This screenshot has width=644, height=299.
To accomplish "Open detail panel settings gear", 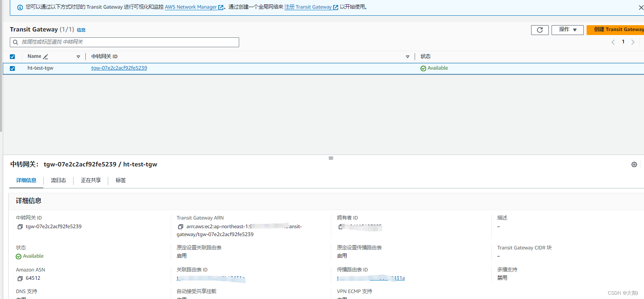I will point(634,164).
